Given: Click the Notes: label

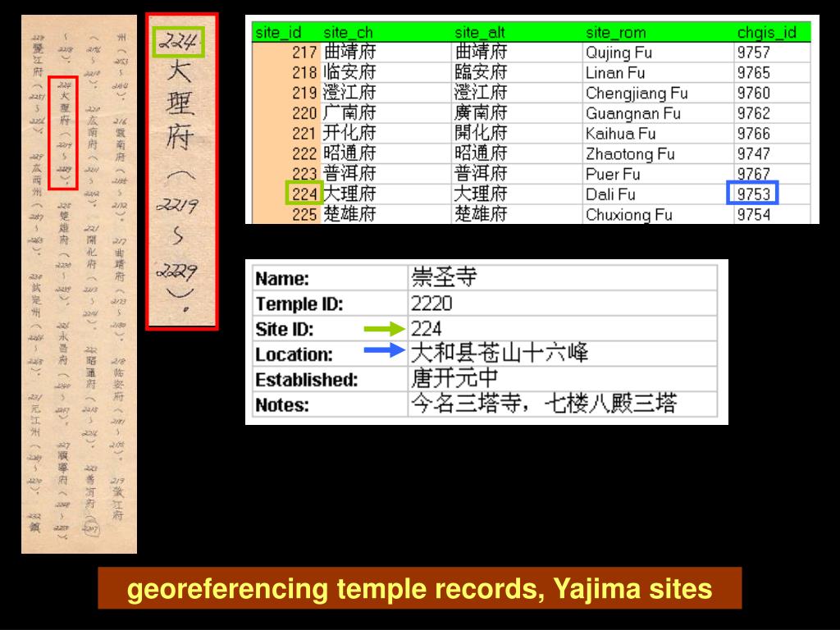Looking at the screenshot, I should (x=282, y=405).
